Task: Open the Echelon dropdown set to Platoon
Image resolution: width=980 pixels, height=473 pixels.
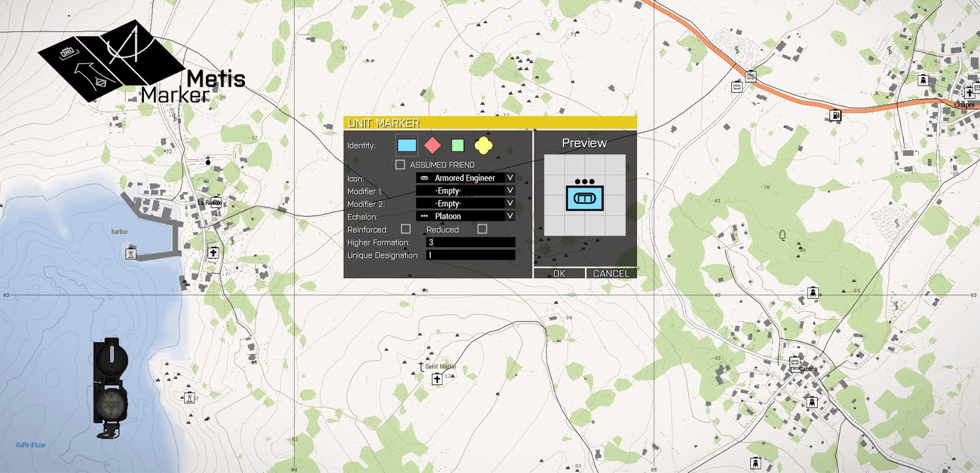Action: 466,216
